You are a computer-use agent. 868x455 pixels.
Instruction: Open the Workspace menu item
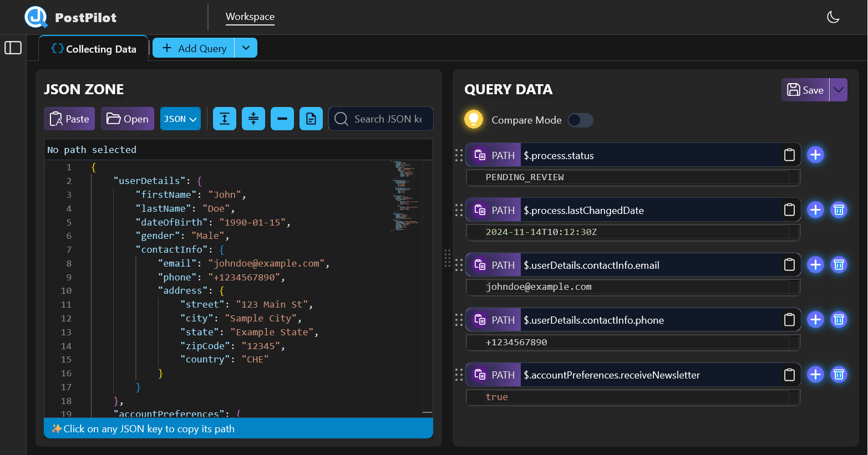[x=250, y=17]
